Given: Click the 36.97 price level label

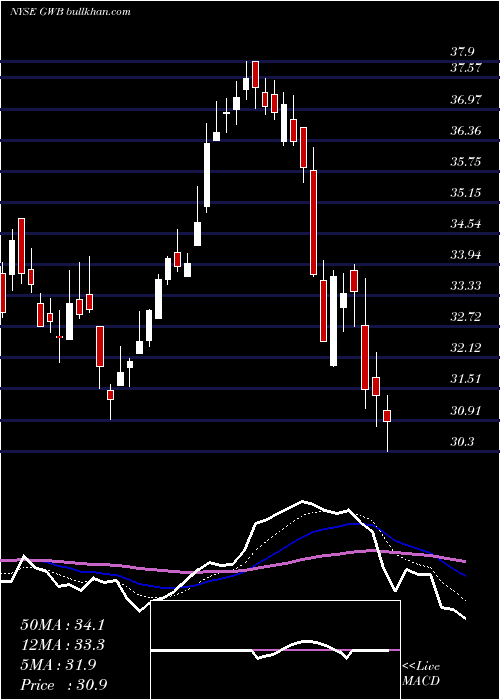Looking at the screenshot, I should [466, 100].
